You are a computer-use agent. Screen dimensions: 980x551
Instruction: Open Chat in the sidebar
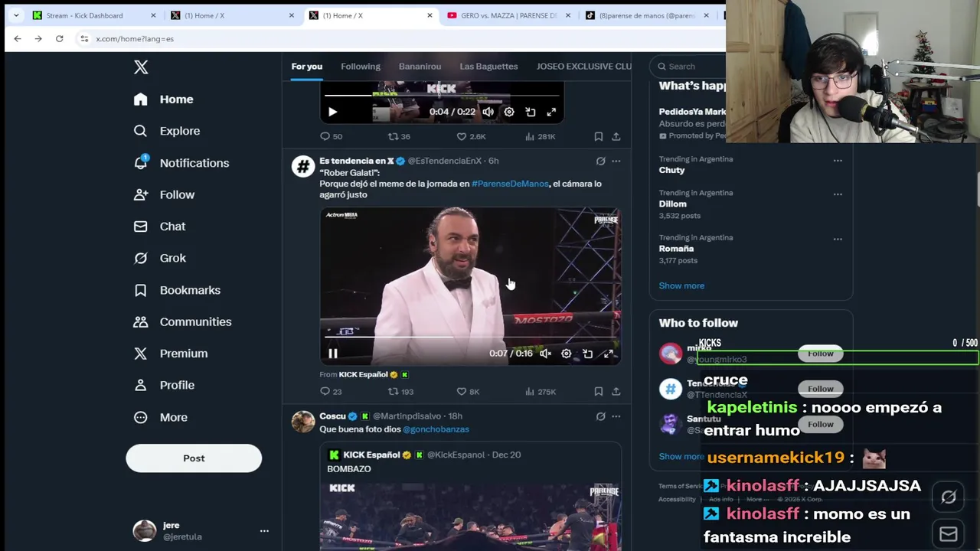tap(160, 227)
